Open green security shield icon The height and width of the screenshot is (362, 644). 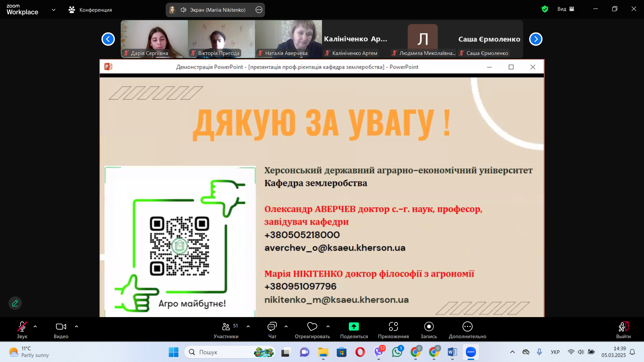(x=545, y=9)
